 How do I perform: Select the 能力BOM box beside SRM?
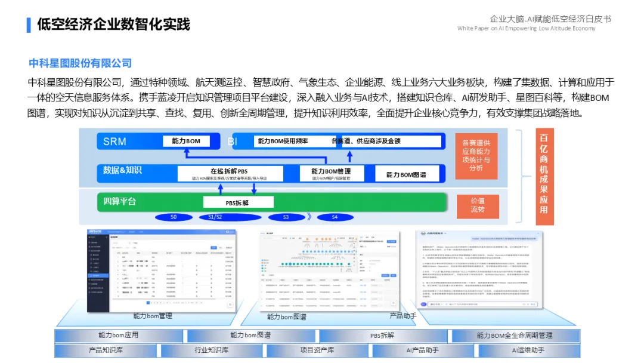click(186, 141)
